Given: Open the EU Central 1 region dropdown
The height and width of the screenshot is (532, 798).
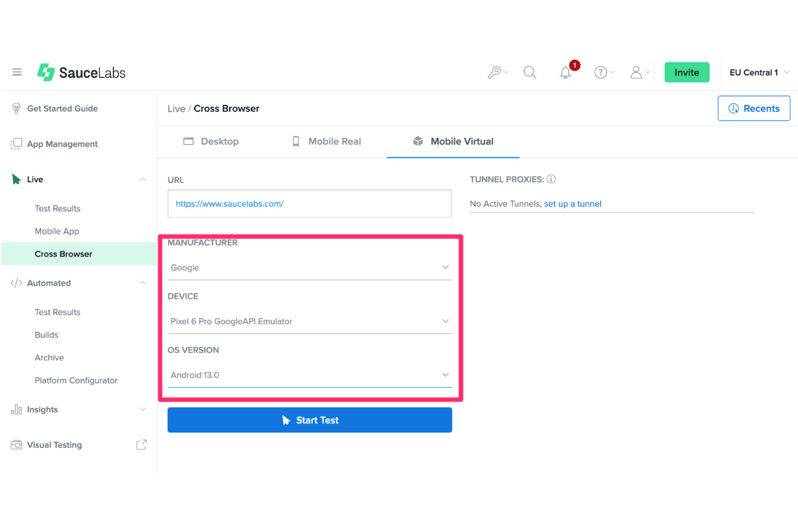Looking at the screenshot, I should point(759,72).
